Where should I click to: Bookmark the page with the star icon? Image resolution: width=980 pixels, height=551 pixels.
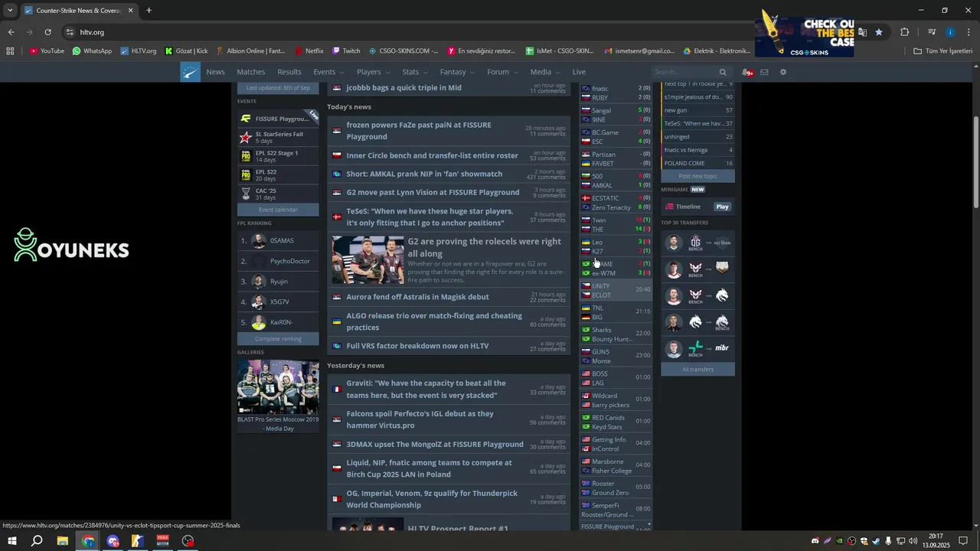(879, 32)
